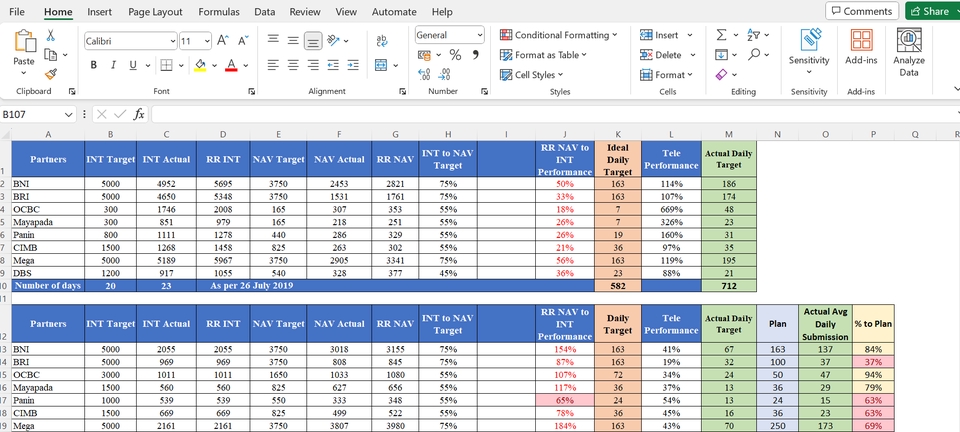Open the File tab
Image resolution: width=960 pixels, height=432 pixels.
pos(17,12)
